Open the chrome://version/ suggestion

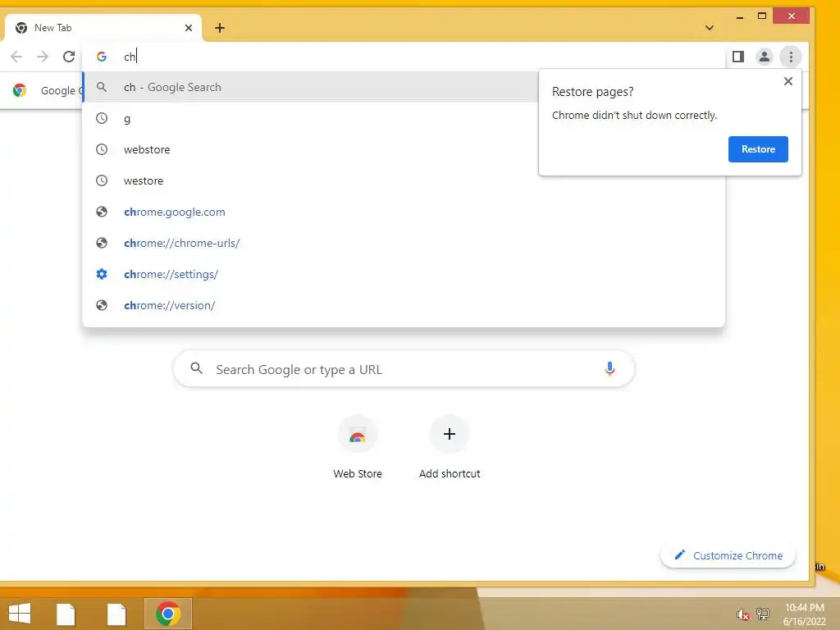point(404,305)
